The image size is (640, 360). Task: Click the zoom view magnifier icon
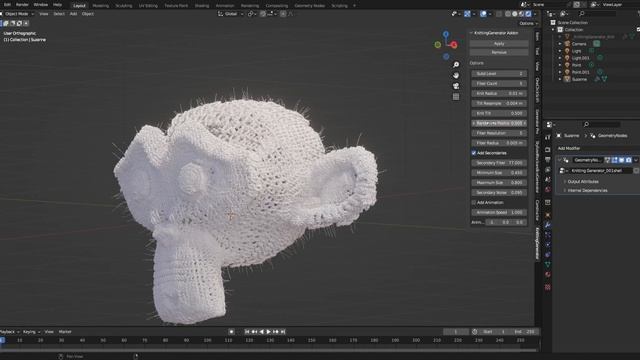tap(456, 65)
